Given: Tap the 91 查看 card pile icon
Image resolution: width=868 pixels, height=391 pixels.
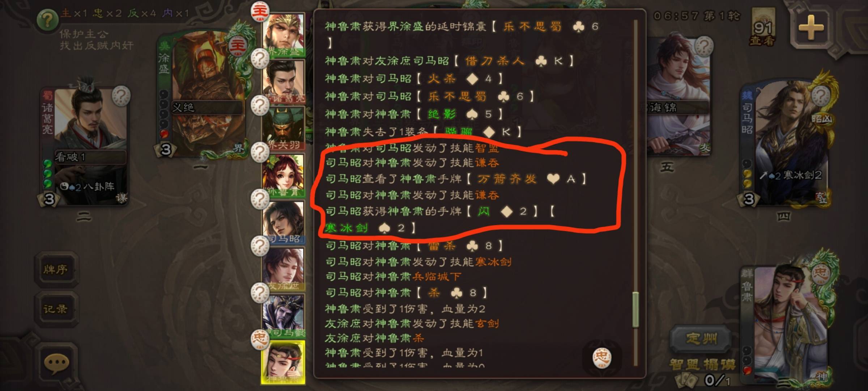Looking at the screenshot, I should pos(763,28).
